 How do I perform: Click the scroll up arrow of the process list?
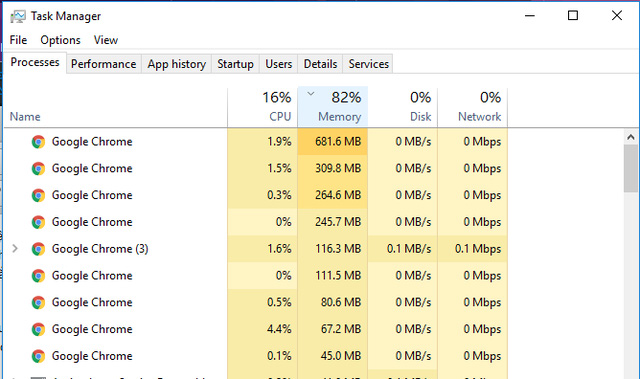(x=631, y=137)
